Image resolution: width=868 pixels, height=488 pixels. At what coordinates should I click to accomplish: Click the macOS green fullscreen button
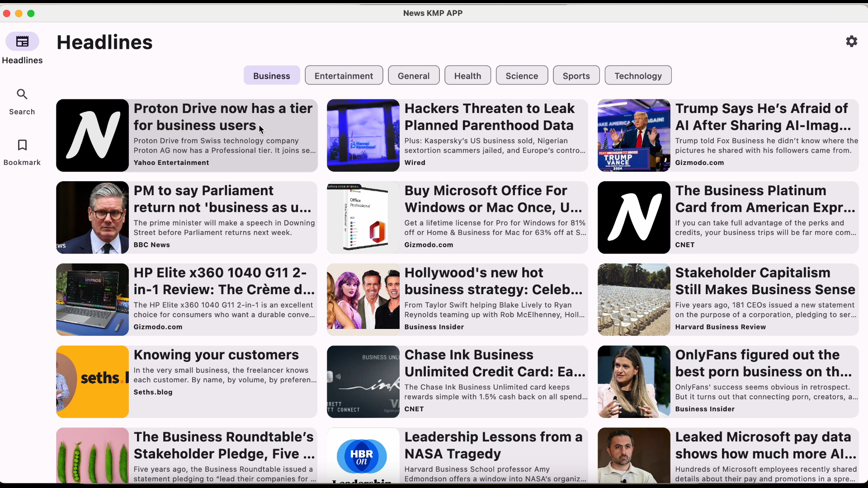click(x=31, y=14)
